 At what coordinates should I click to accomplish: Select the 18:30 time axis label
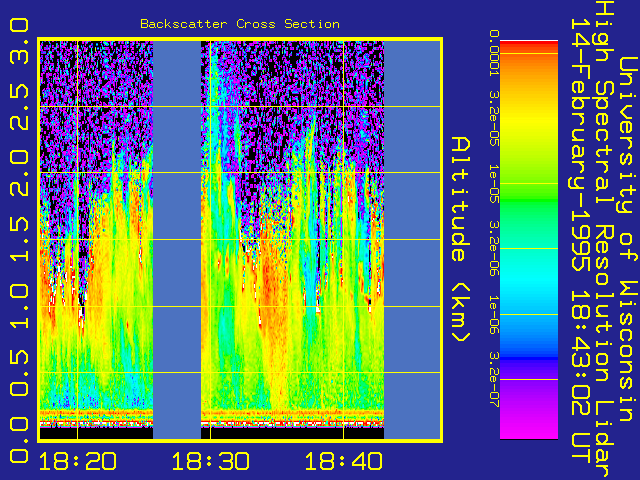211,462
